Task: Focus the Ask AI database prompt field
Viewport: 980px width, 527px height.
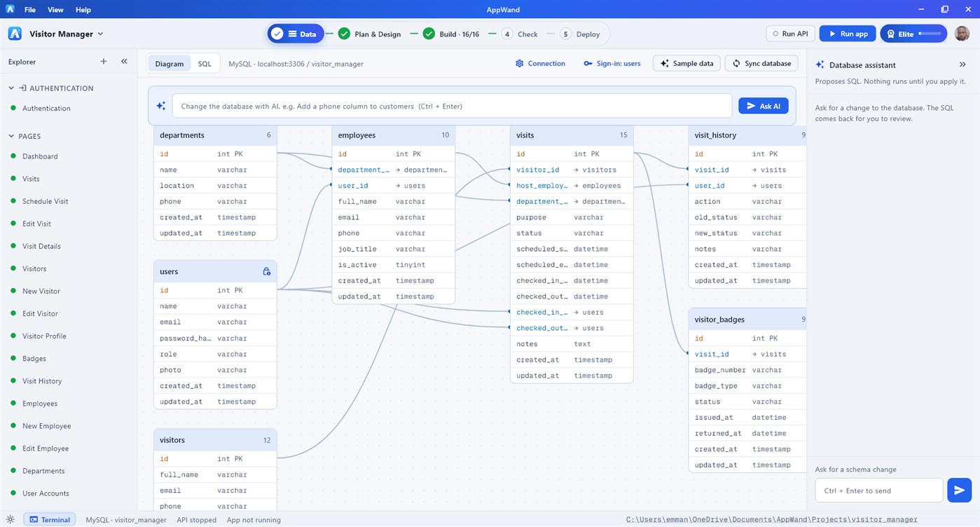Action: click(x=452, y=106)
